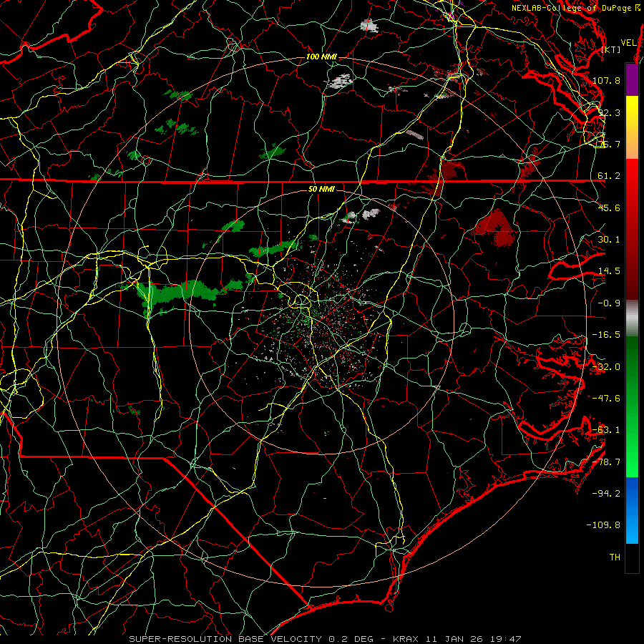Pick the purple segment of the color bar
This screenshot has height=644, width=644.
click(x=632, y=79)
